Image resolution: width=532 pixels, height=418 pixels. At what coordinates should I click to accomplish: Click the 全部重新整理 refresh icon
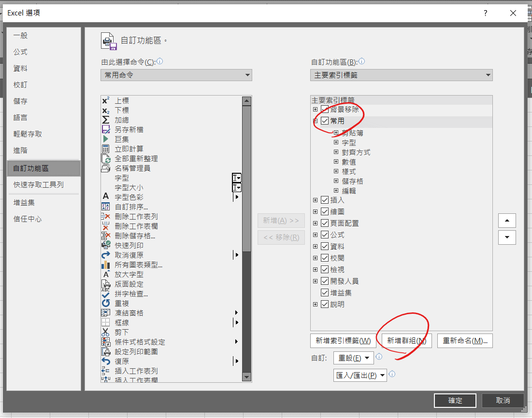click(105, 159)
